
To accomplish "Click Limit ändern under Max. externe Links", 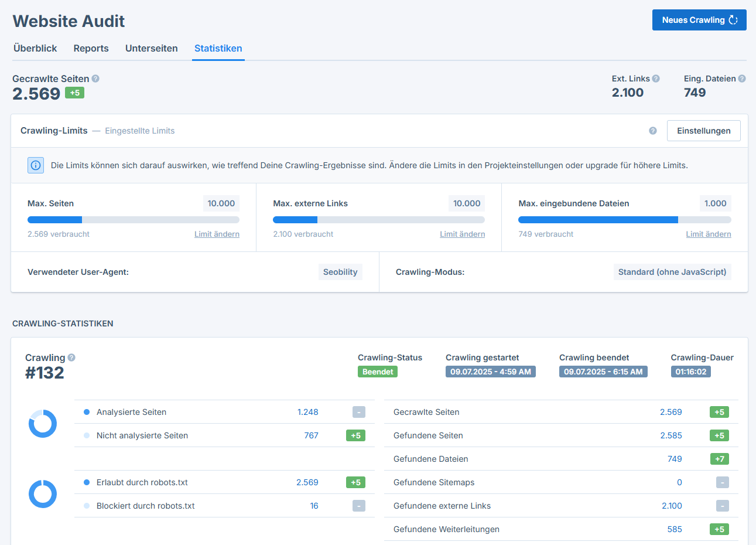I will click(463, 234).
